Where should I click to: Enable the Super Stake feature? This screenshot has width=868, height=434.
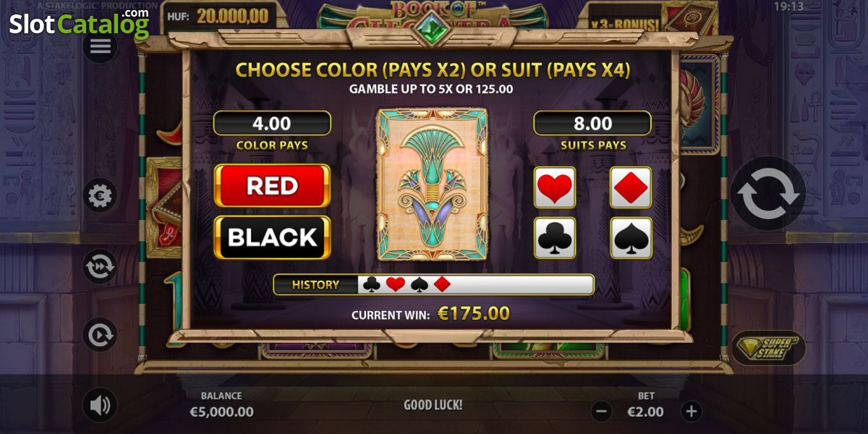click(x=768, y=348)
